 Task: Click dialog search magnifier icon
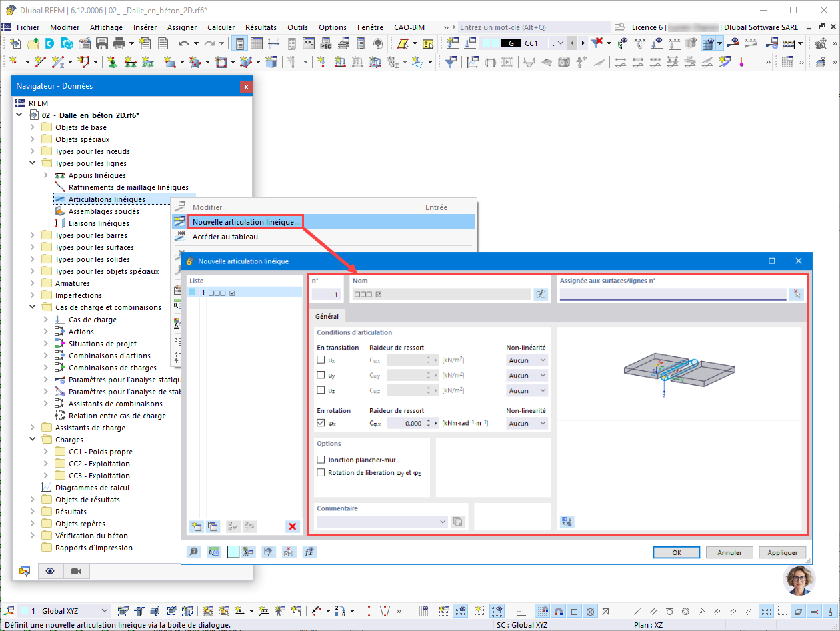click(194, 552)
